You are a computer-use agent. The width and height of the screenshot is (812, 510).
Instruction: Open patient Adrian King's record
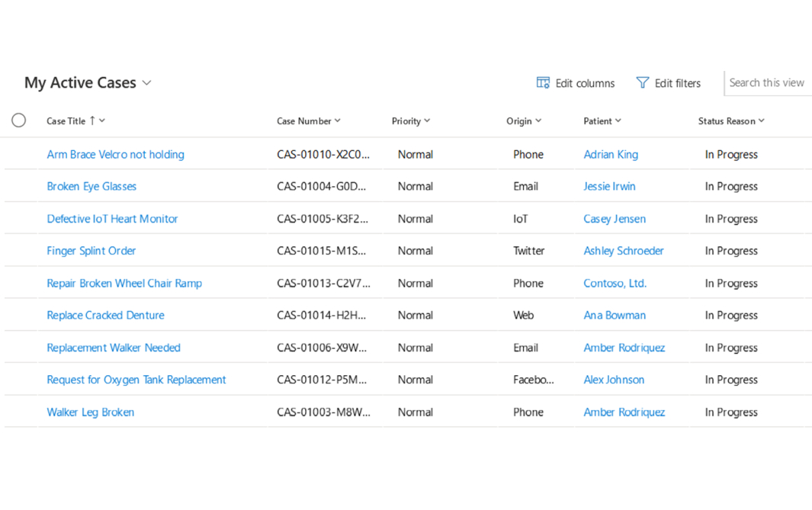[x=611, y=155]
